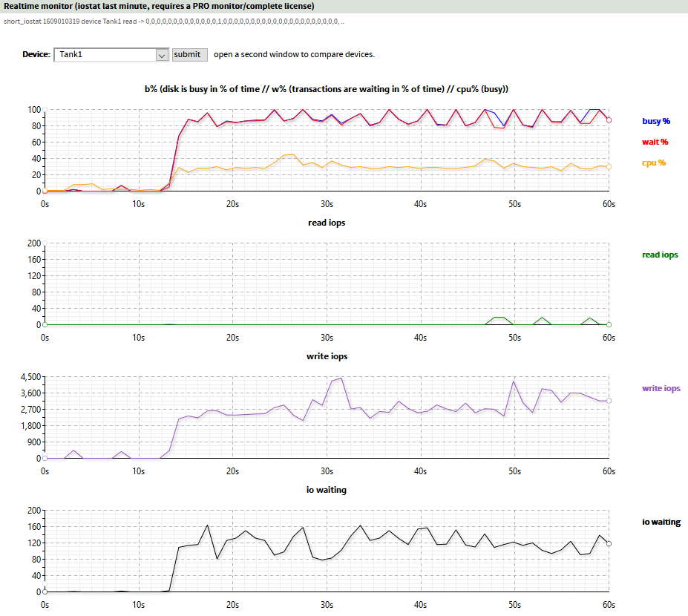
Task: Click the write iops peak near 31s
Action: [341, 379]
